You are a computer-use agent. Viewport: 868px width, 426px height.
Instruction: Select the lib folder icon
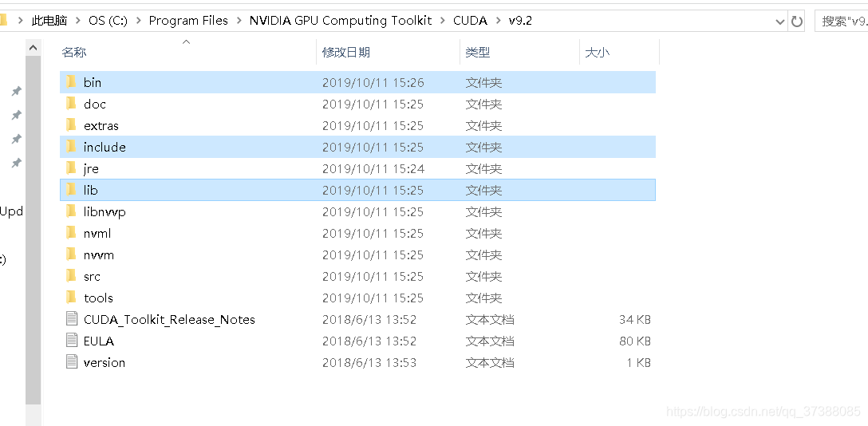tap(71, 191)
